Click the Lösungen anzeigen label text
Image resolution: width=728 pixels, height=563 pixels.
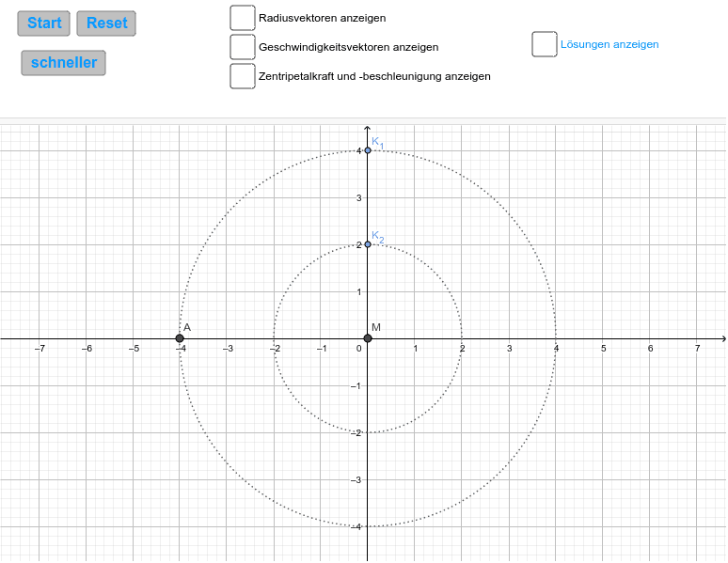[609, 44]
